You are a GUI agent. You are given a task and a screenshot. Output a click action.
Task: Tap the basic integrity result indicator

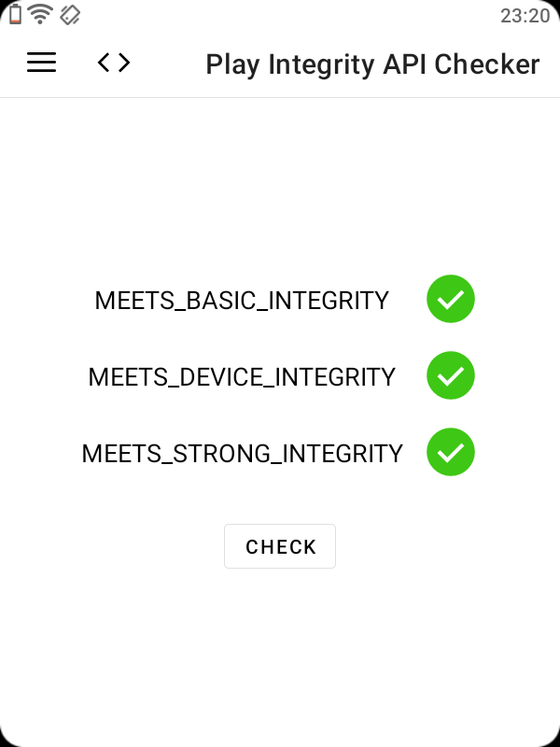[451, 300]
